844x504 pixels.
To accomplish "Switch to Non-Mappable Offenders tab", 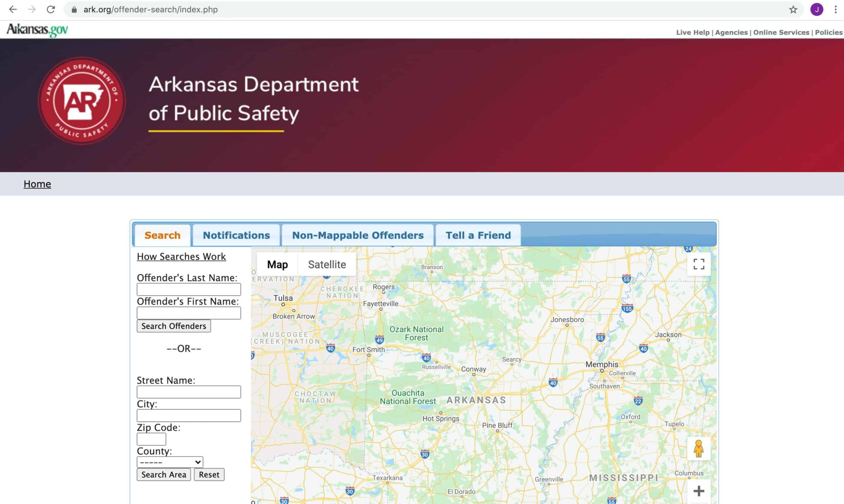I will coord(357,235).
